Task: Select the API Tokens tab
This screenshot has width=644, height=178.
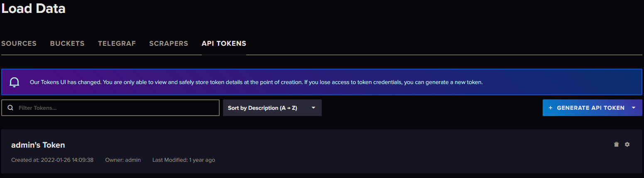Action: [224, 43]
